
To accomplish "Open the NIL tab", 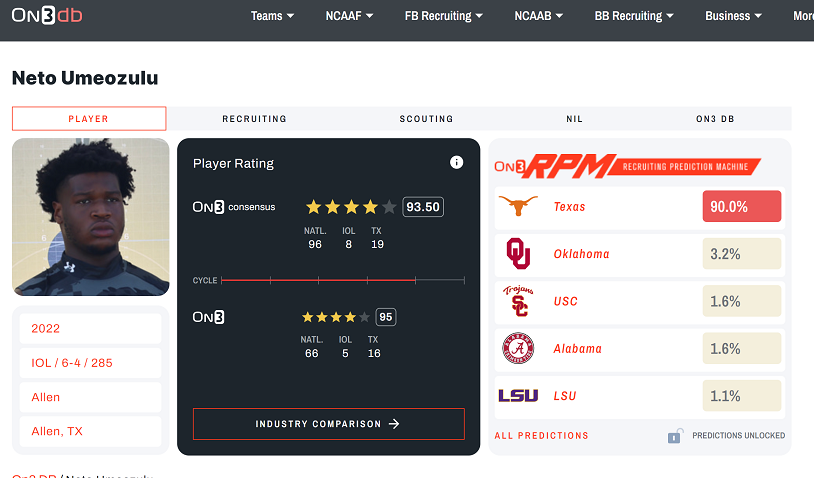I will coord(574,119).
